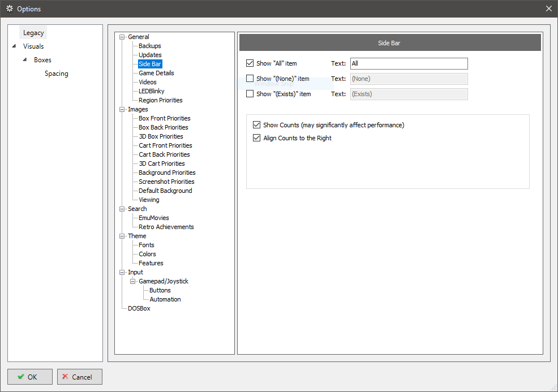Screen dimensions: 558x392
Task: Collapse the Images tree node
Action: [122, 110]
